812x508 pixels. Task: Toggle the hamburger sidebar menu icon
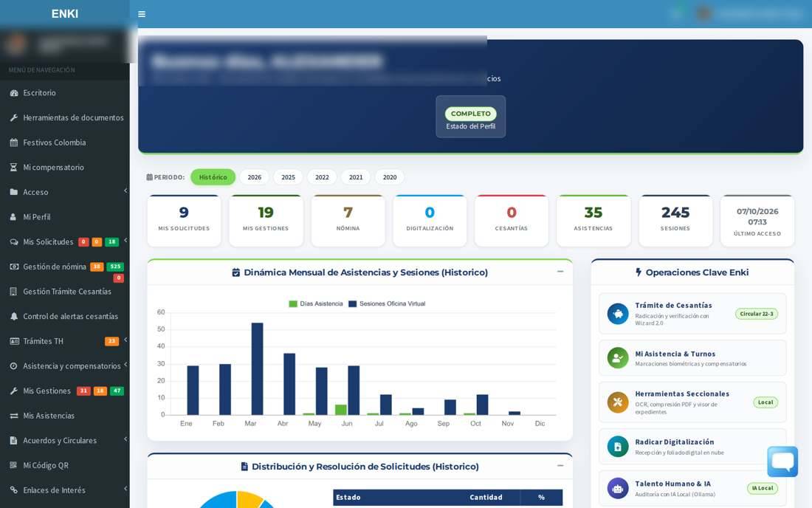(142, 14)
